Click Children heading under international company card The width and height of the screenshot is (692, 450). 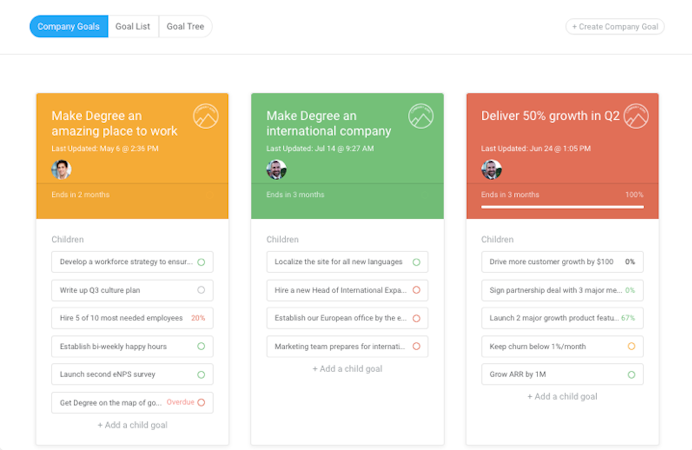coord(282,240)
